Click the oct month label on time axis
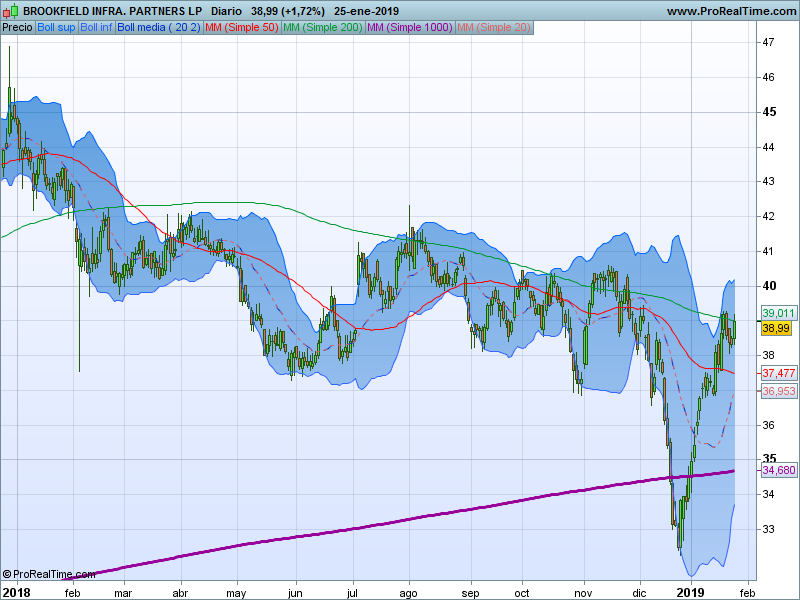The width and height of the screenshot is (800, 600). pos(521,593)
